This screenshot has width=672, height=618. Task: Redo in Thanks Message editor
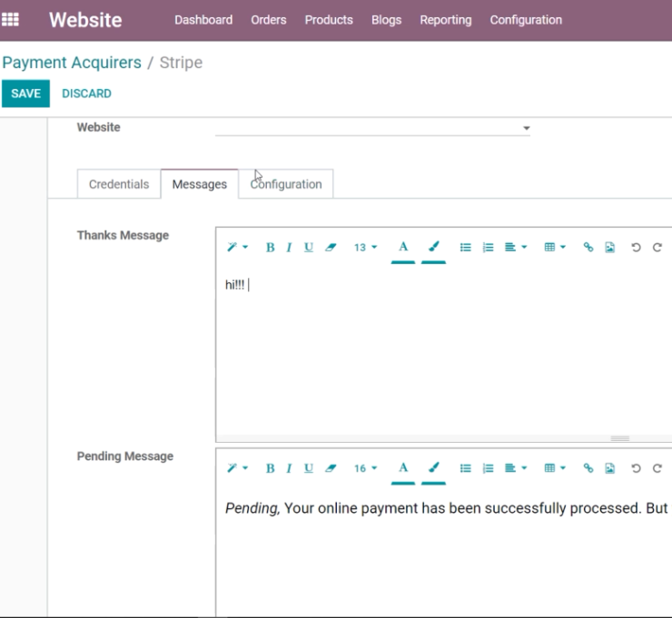pyautogui.click(x=657, y=248)
